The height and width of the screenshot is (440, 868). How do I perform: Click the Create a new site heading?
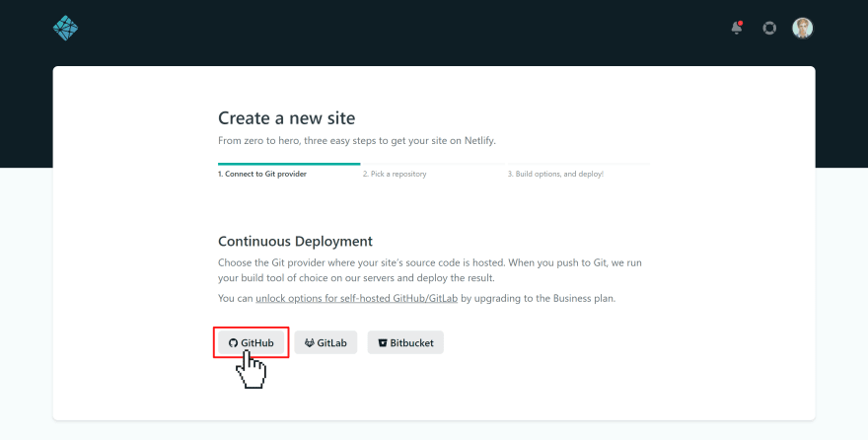[x=287, y=117]
